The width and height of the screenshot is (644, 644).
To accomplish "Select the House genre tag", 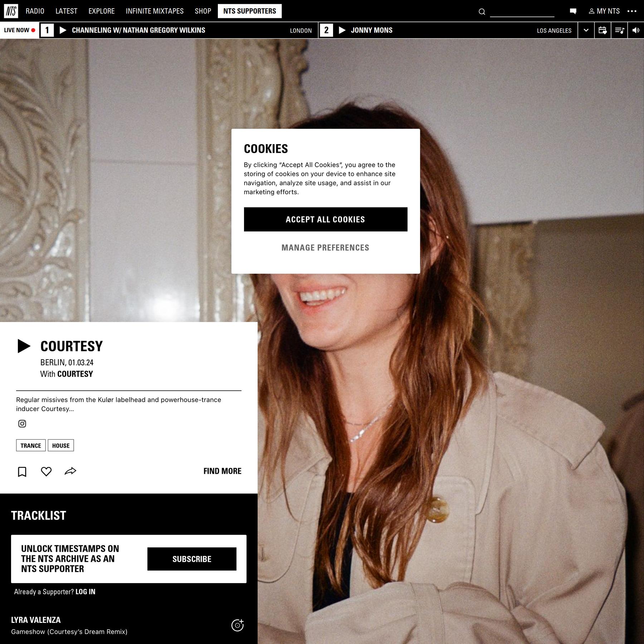I will coord(61,445).
